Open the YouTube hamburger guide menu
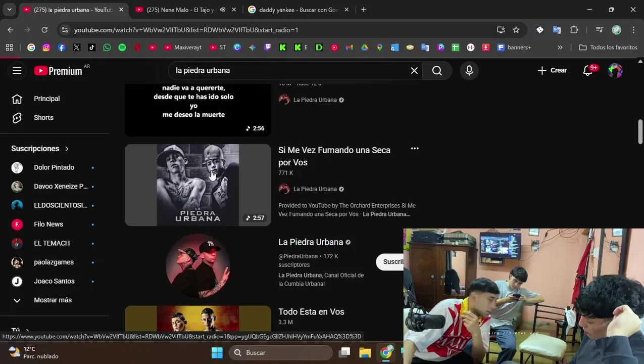Viewport: 644px width, 364px height. pos(17,70)
